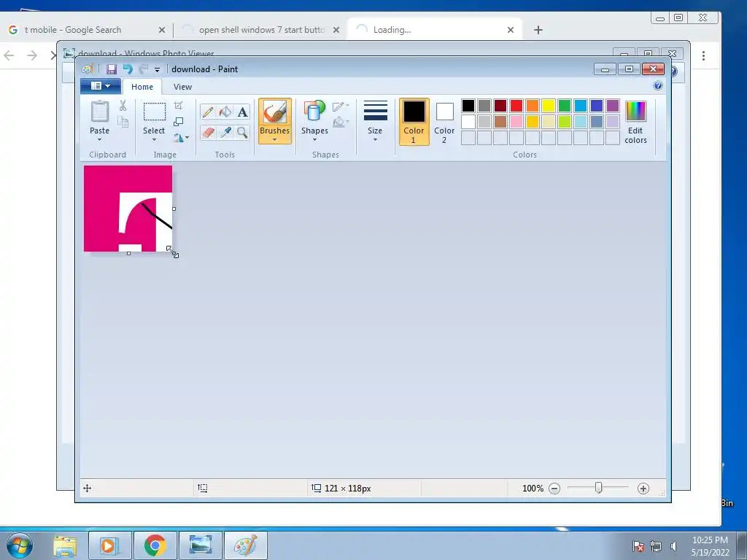Open Windows Media Player from taskbar
This screenshot has height=560, width=747.
click(x=109, y=545)
